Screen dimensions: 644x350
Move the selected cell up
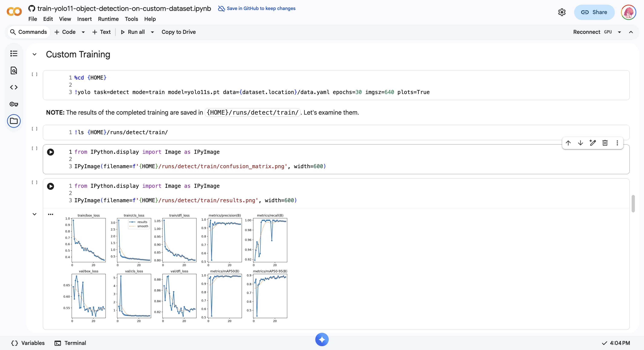pyautogui.click(x=568, y=143)
